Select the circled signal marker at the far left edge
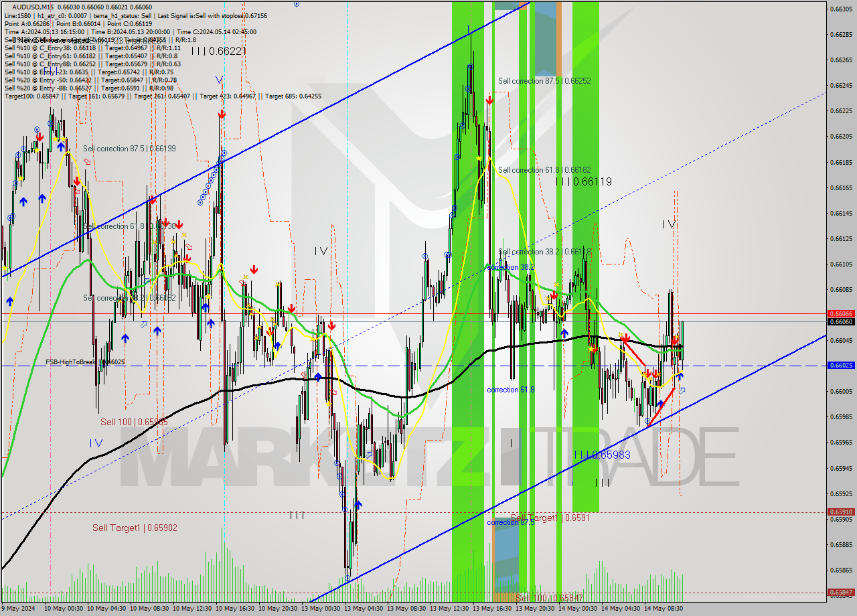Screen dimensions: 857x616 point(11,216)
